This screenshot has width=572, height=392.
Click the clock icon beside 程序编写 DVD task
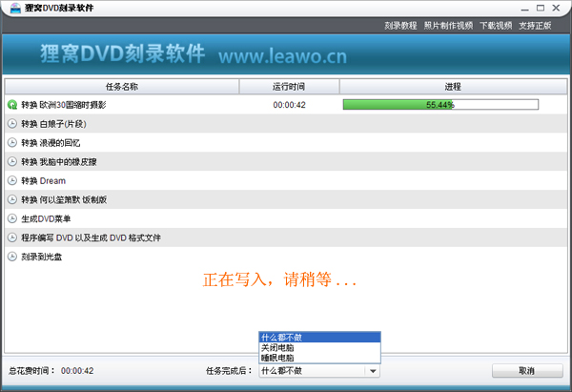click(12, 237)
